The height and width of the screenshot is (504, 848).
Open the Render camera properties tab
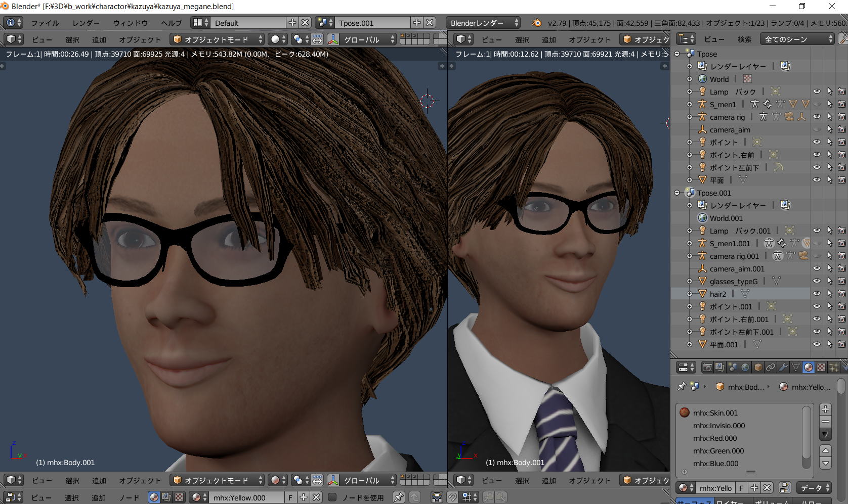point(707,368)
